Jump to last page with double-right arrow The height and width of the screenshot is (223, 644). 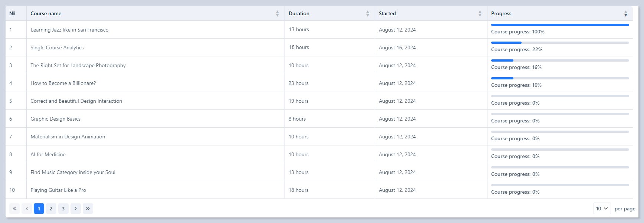coord(88,209)
